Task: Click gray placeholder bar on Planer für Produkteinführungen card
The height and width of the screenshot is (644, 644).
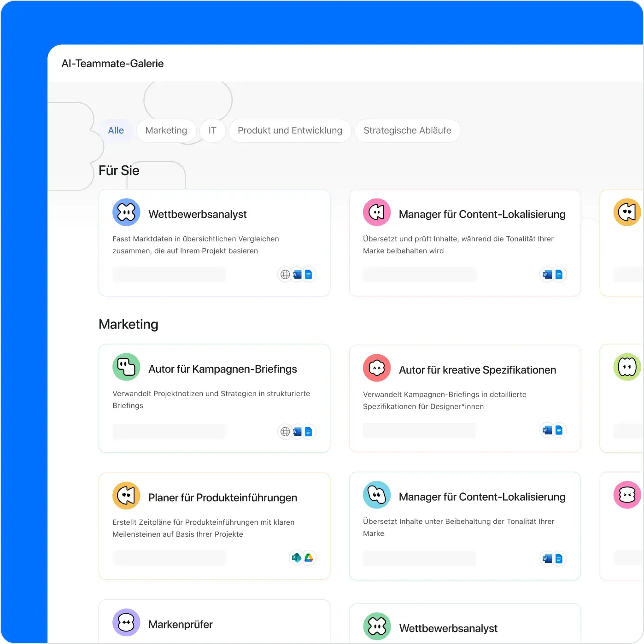Action: (169, 558)
